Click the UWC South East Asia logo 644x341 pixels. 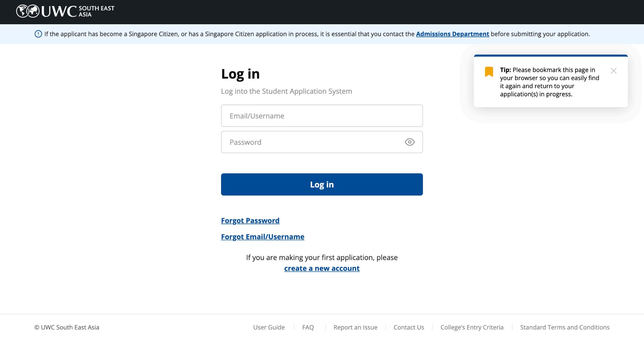(x=65, y=11)
